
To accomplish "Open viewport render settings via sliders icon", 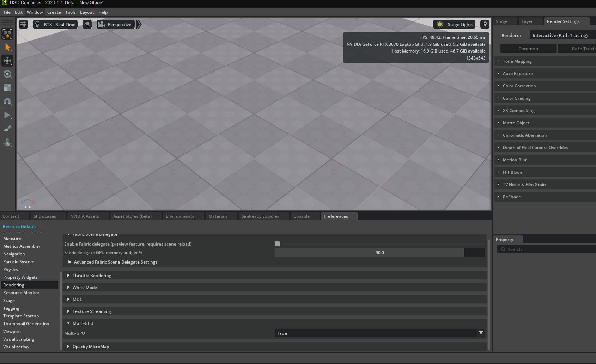I will click(23, 24).
